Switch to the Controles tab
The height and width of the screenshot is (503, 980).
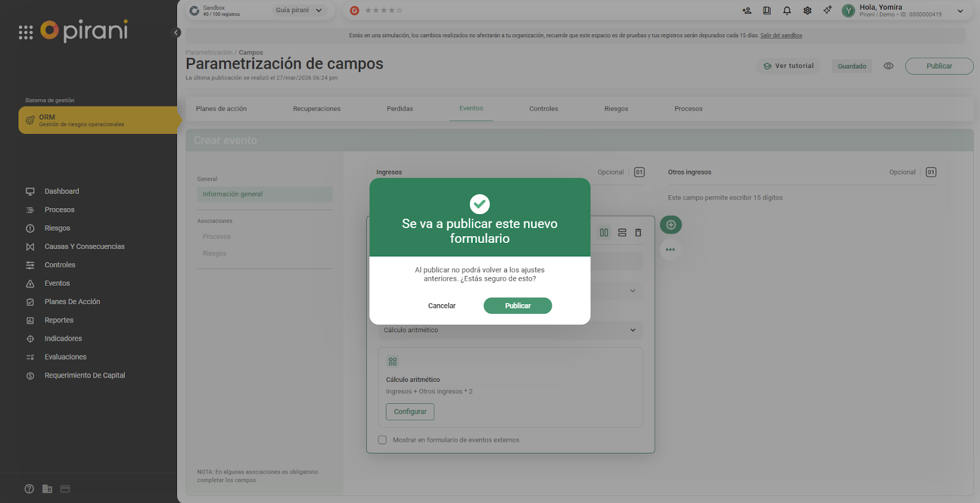click(x=543, y=109)
